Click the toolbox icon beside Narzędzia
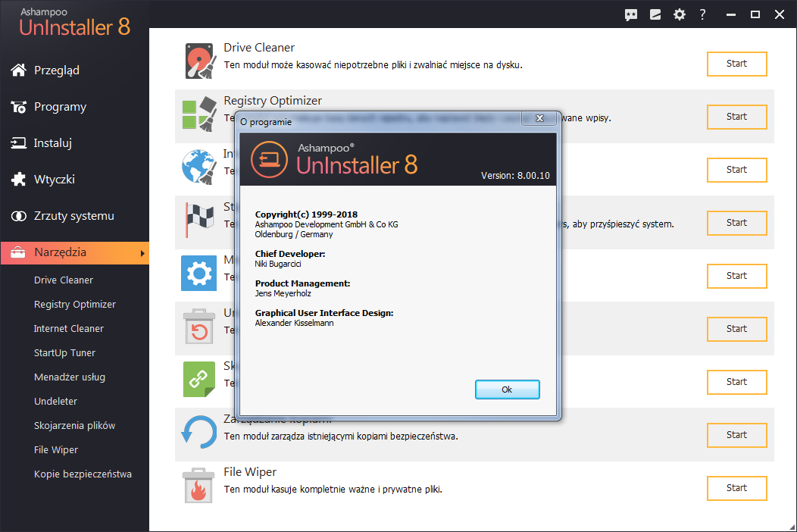The image size is (797, 532). pyautogui.click(x=17, y=252)
